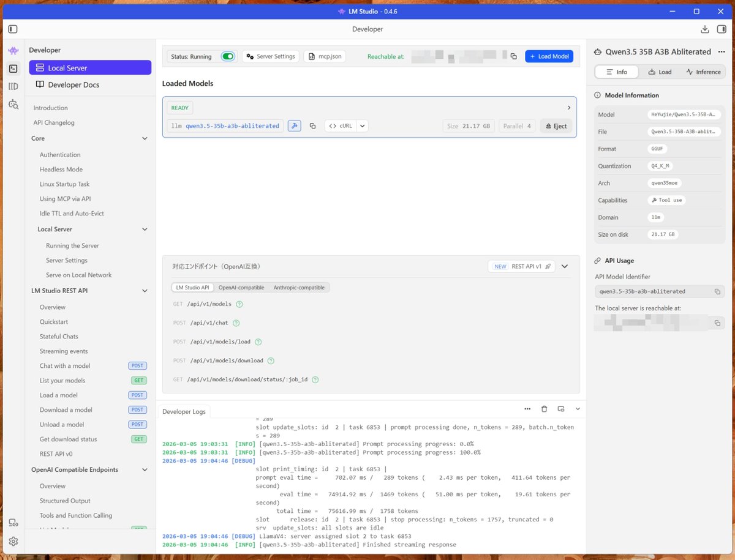Collapse the Core section in the docs tree
Viewport: 735px width, 560px height.
[145, 139]
